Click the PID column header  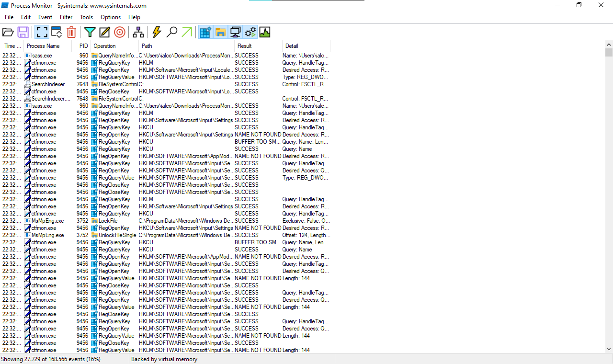pyautogui.click(x=81, y=46)
